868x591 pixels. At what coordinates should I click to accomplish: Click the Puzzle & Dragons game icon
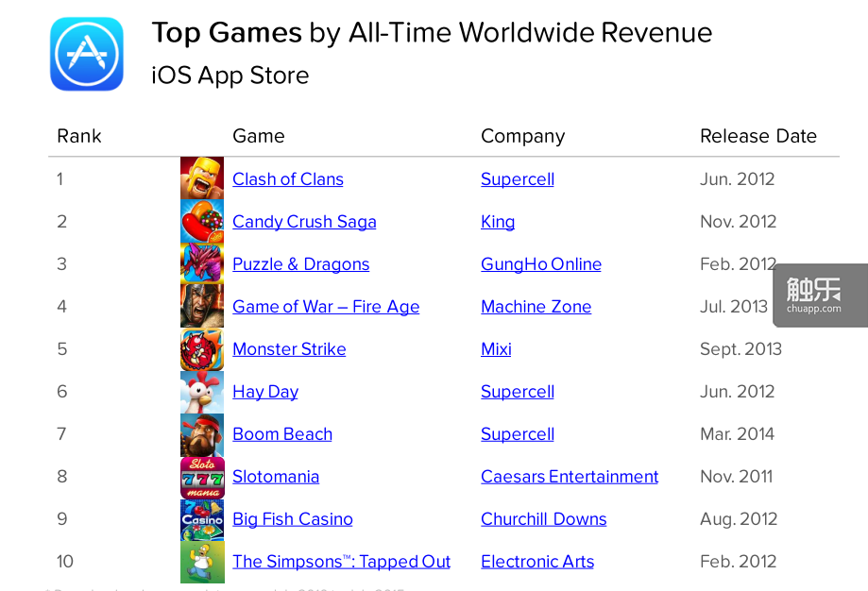point(202,264)
